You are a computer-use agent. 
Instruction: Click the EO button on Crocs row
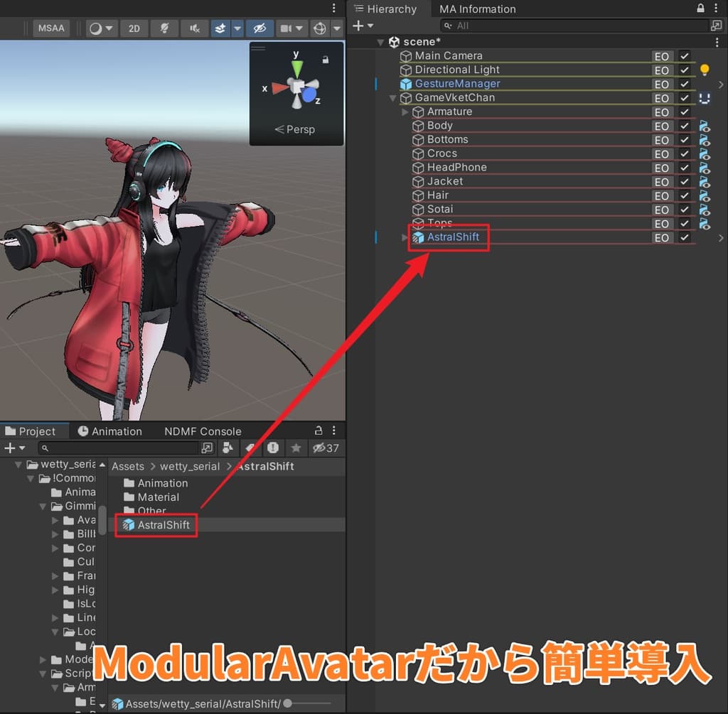(x=662, y=154)
